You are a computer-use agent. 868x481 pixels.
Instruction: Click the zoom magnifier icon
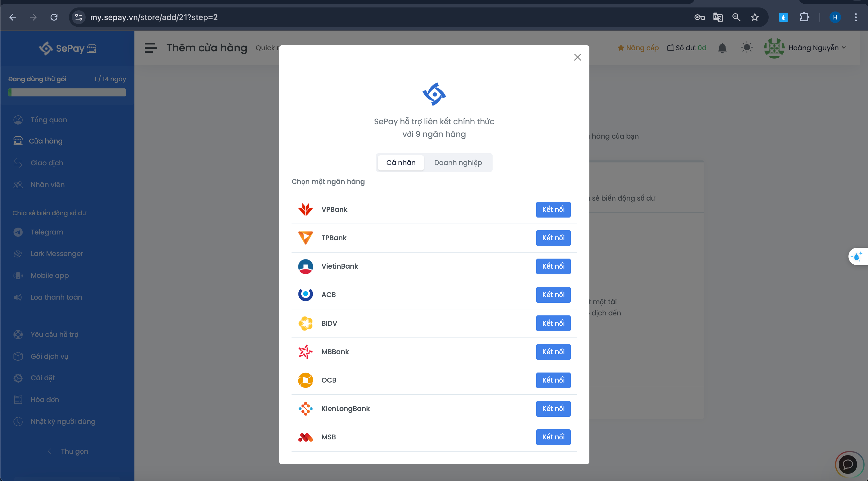tap(736, 17)
